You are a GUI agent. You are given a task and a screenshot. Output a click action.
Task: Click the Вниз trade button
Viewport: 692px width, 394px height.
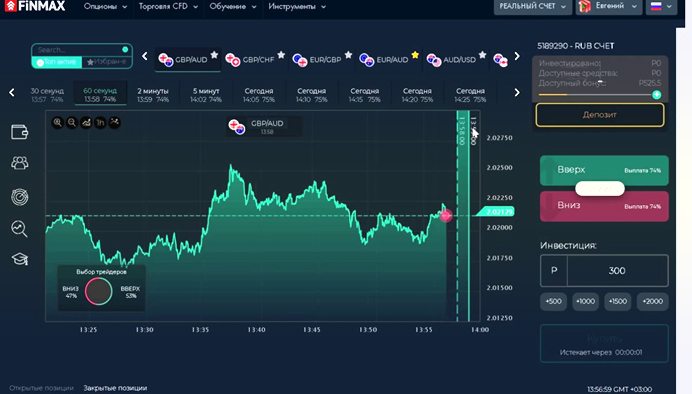click(604, 206)
